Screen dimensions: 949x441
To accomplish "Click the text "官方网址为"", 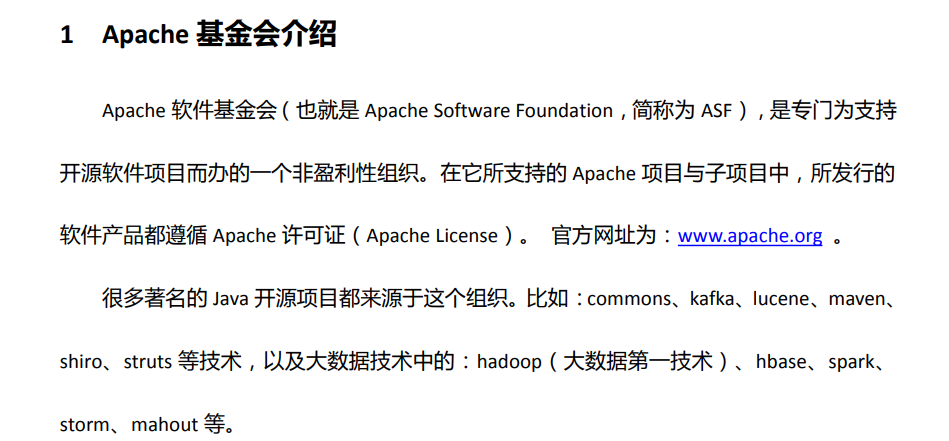I will [x=603, y=236].
